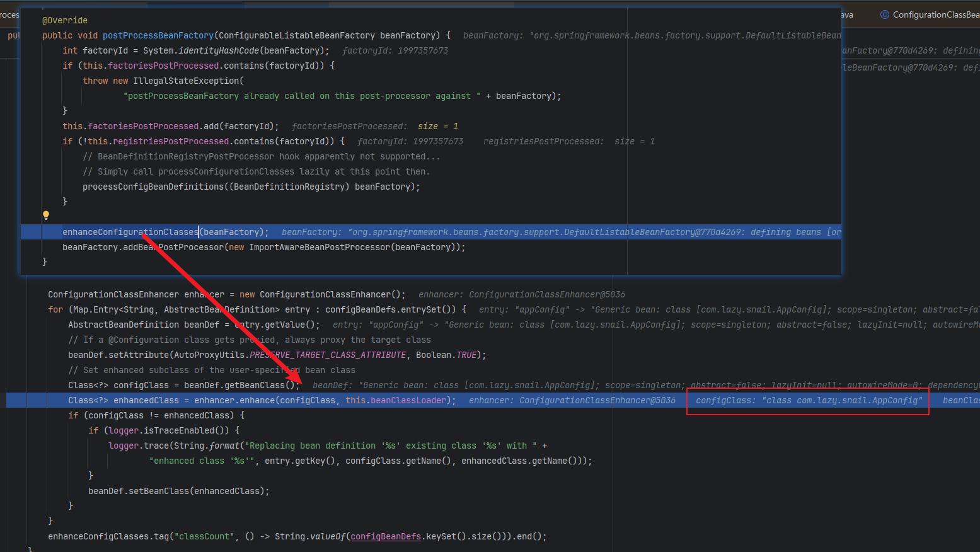Click the processConfigBeanDefinitions method call

[153, 187]
